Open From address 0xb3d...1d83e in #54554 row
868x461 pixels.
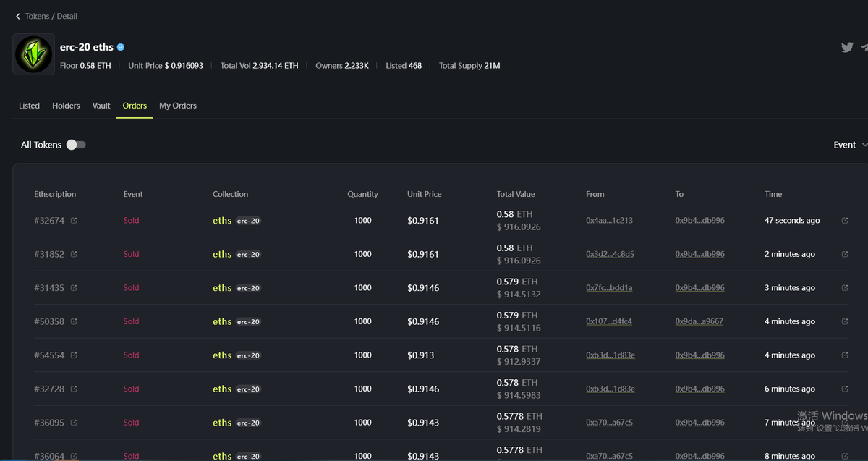tap(610, 355)
